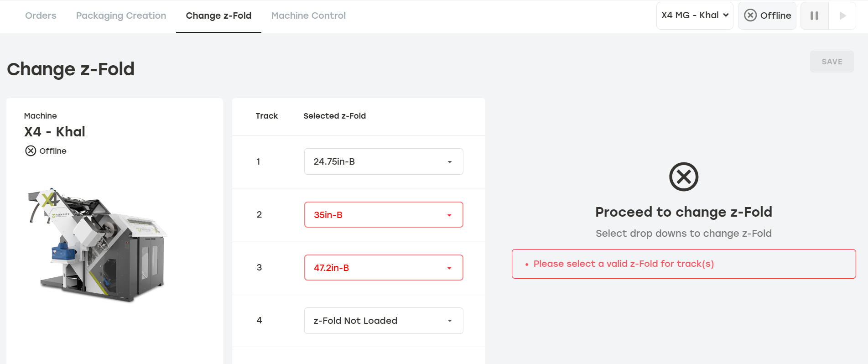The image size is (868, 364).
Task: Click the red arrow on Track 2 dropdown
Action: click(449, 215)
